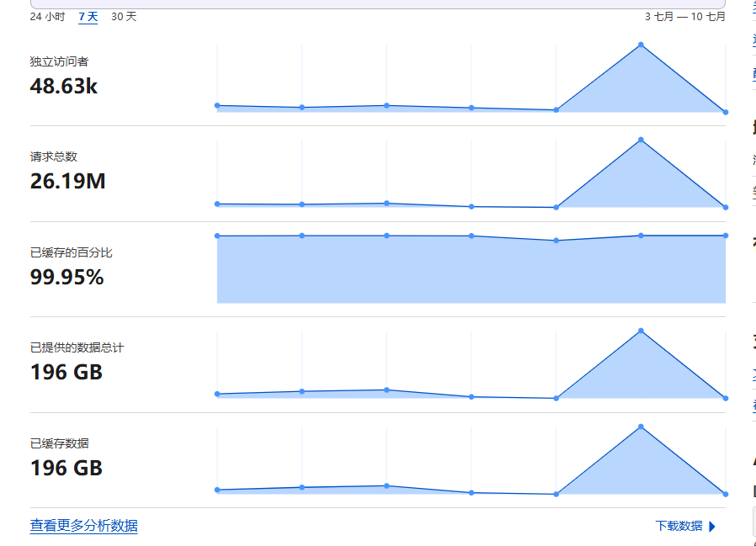Image resolution: width=756 pixels, height=546 pixels.
Task: Click the peak data point on 请求总数 chart
Action: [641, 139]
